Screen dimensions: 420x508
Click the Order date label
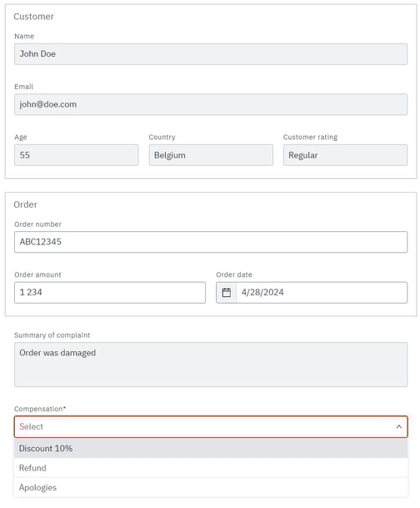pyautogui.click(x=234, y=274)
